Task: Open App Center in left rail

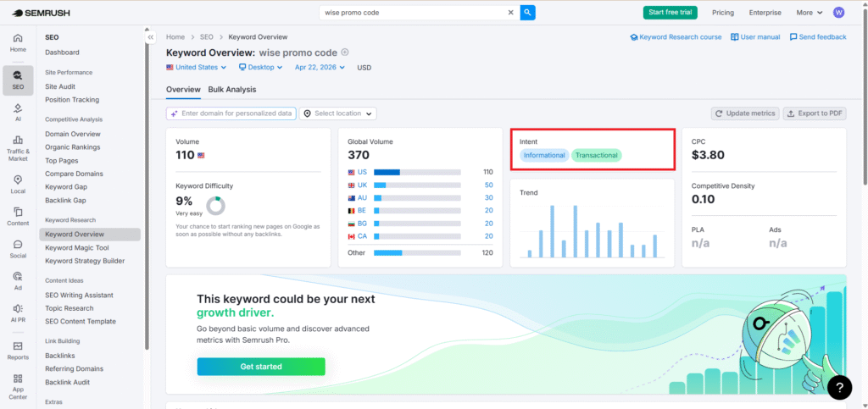Action: [x=18, y=385]
